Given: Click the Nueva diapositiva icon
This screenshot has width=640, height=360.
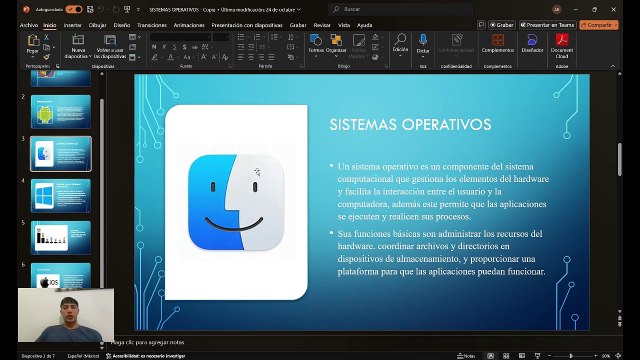Looking at the screenshot, I should (x=78, y=40).
